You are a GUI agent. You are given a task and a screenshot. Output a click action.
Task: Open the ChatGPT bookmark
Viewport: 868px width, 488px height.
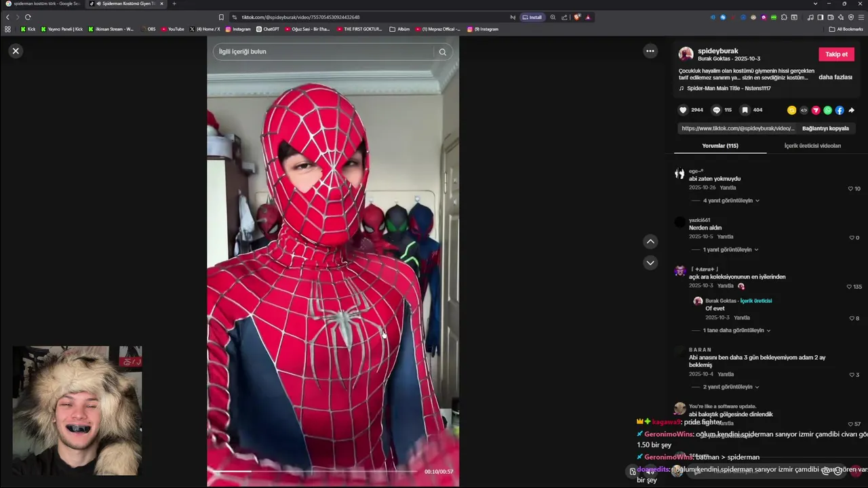click(x=268, y=29)
